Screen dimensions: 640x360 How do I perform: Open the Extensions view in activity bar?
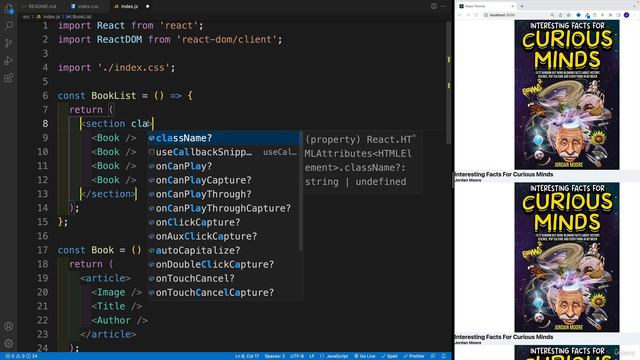pos(9,78)
